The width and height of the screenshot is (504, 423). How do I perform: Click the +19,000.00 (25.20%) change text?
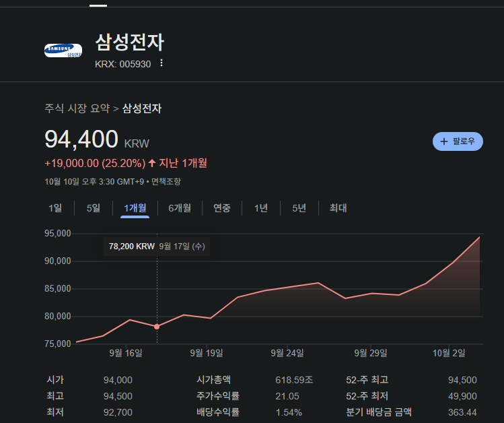95,163
